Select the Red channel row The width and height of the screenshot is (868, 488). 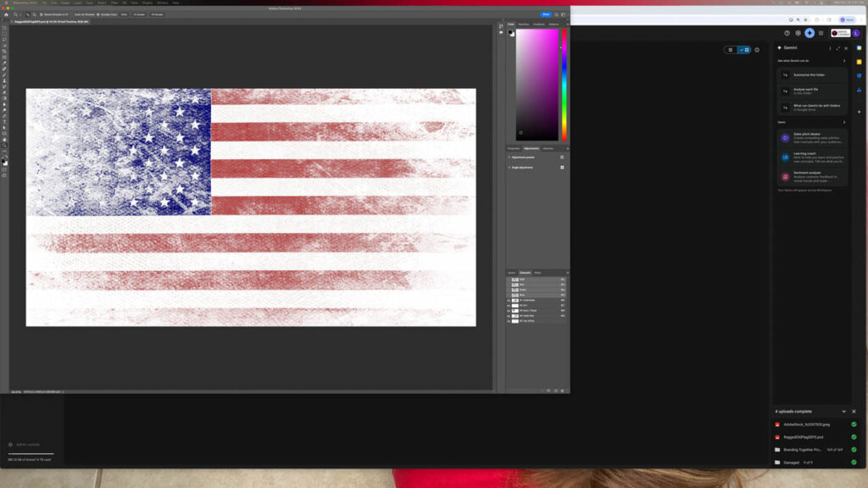[537, 285]
